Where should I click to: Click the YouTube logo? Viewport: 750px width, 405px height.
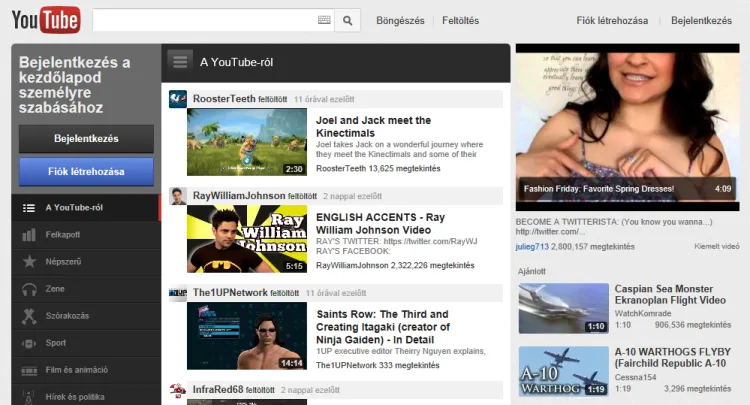click(x=46, y=20)
